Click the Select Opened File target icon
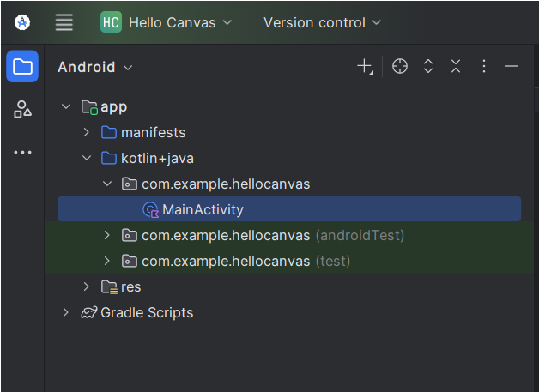 coord(400,66)
